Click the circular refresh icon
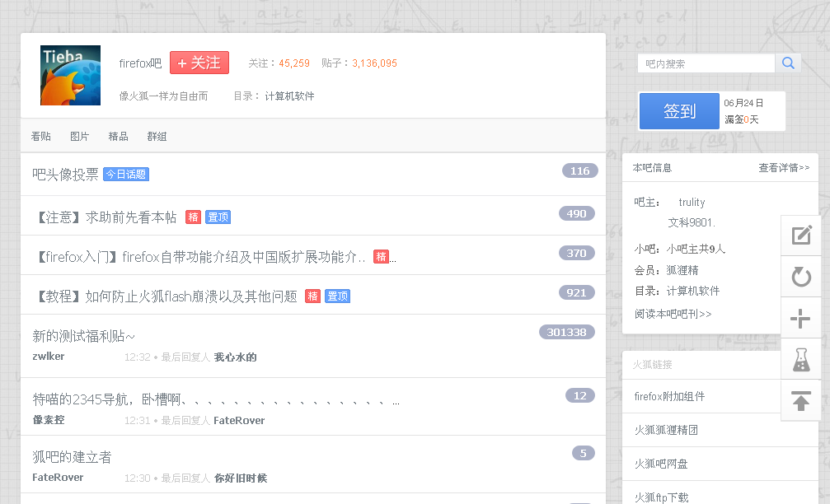The height and width of the screenshot is (504, 830). 800,277
